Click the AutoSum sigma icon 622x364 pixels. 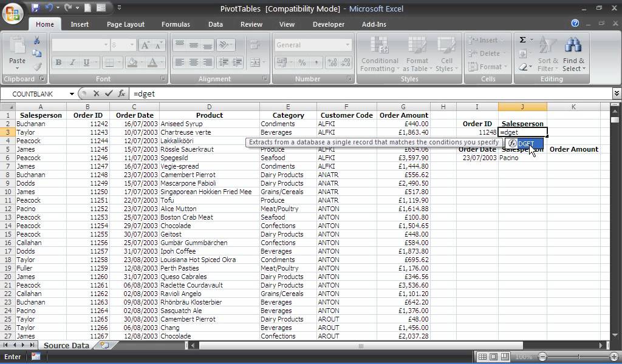pyautogui.click(x=523, y=40)
